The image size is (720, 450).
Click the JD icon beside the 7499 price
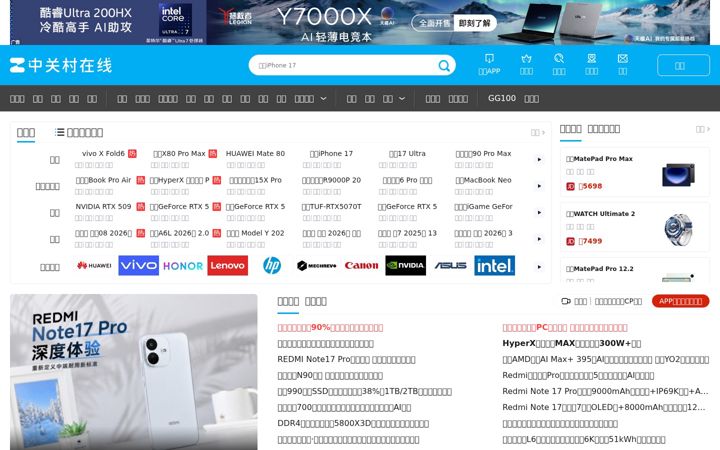[x=570, y=242]
